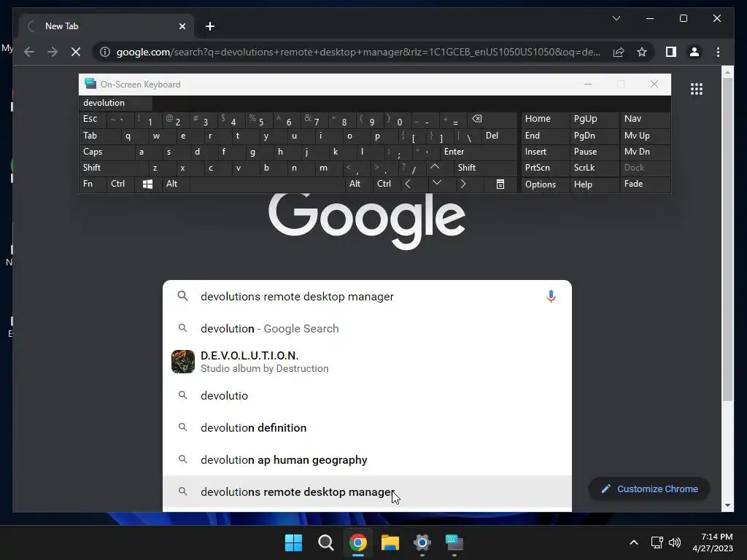Click the D.E.V.O.L.U.T.I.O.N. album thumbnail
The height and width of the screenshot is (560, 747).
click(183, 362)
